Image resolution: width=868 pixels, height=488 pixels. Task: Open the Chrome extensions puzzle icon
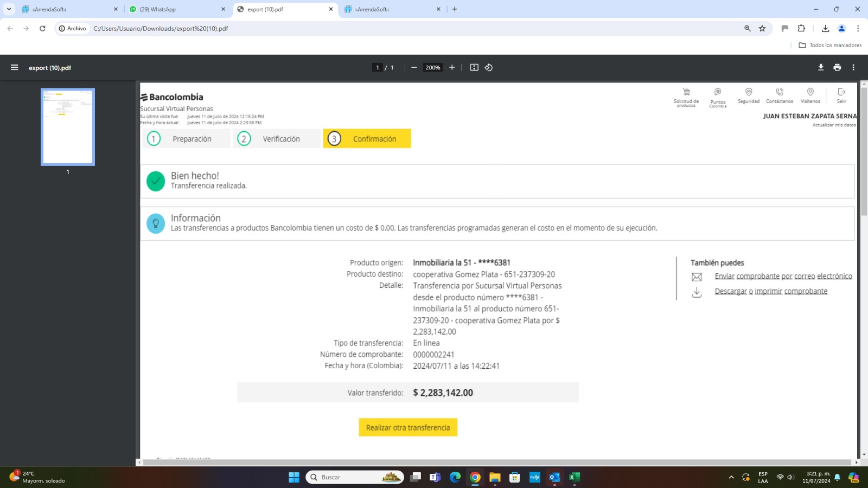pyautogui.click(x=801, y=28)
